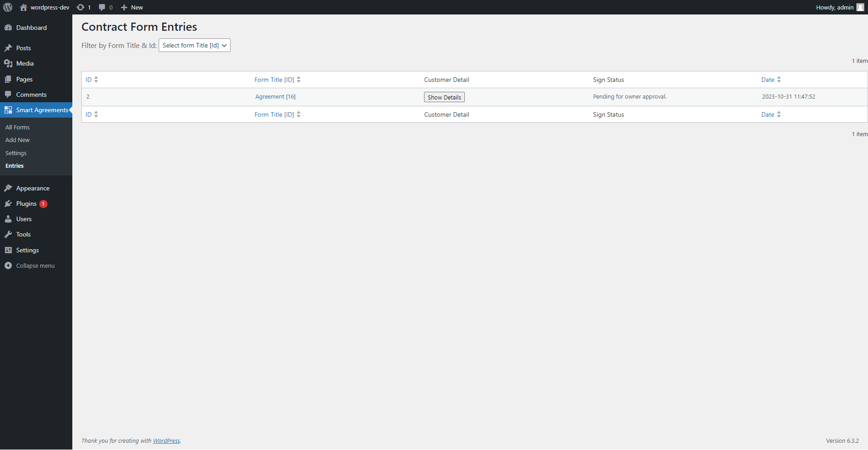The image size is (868, 450).
Task: Open the Agreement [16] link
Action: [x=275, y=96]
